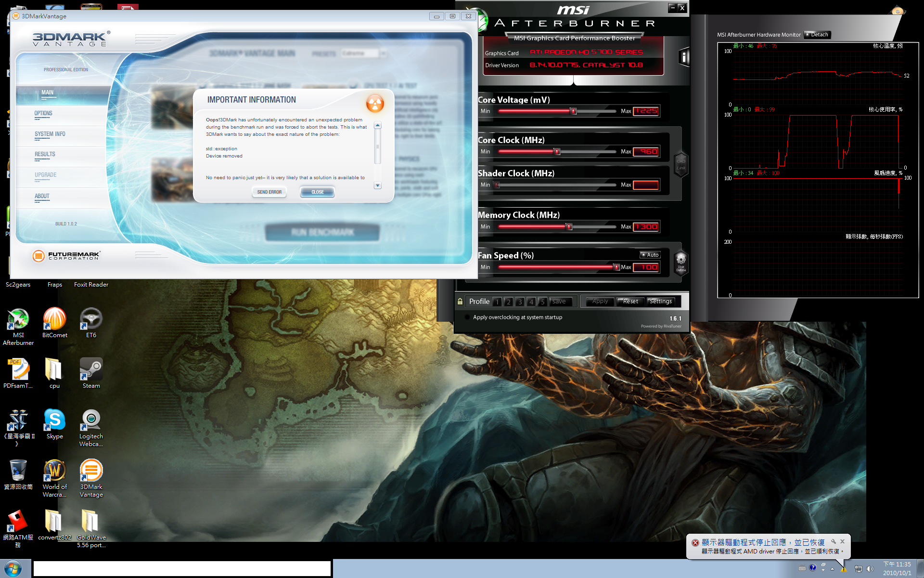
Task: Open the Recycle Bin icon
Action: coord(18,474)
